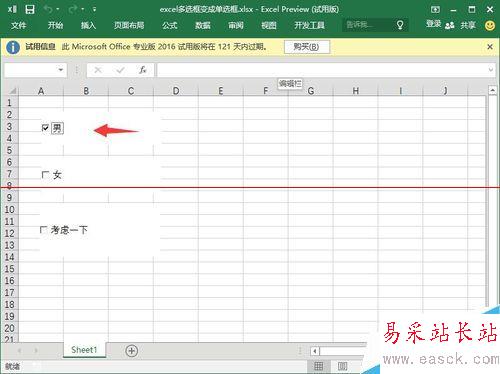The image size is (500, 374).
Task: Click previous sheet navigation arrow
Action: (19, 350)
